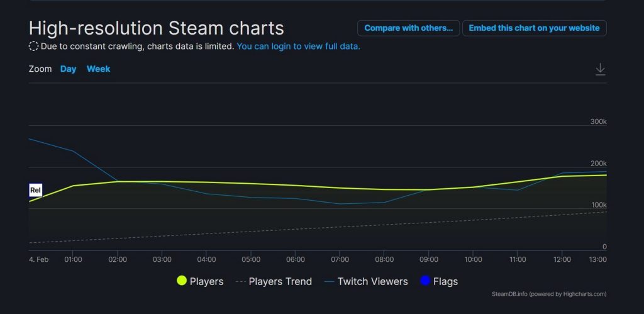644x314 pixels.
Task: Toggle the Players series in legend
Action: click(200, 281)
